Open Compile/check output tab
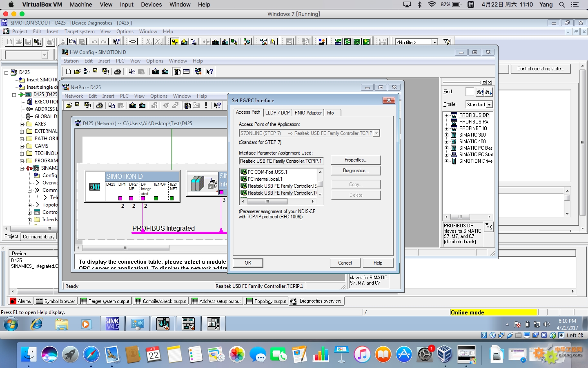588x368 pixels. [160, 301]
